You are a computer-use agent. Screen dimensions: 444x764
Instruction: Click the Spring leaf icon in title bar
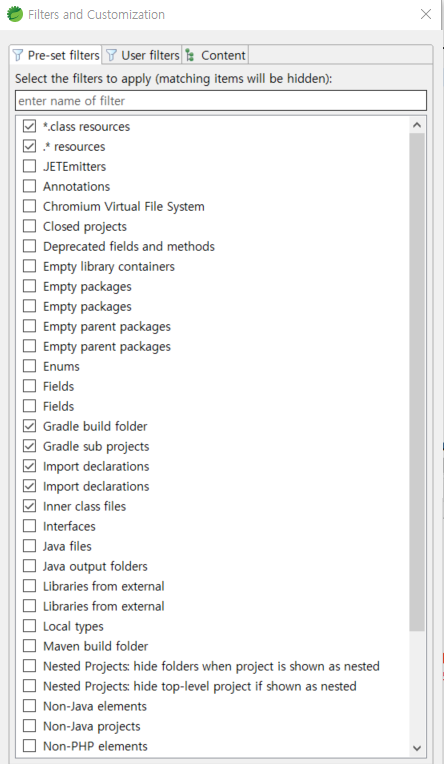15,14
